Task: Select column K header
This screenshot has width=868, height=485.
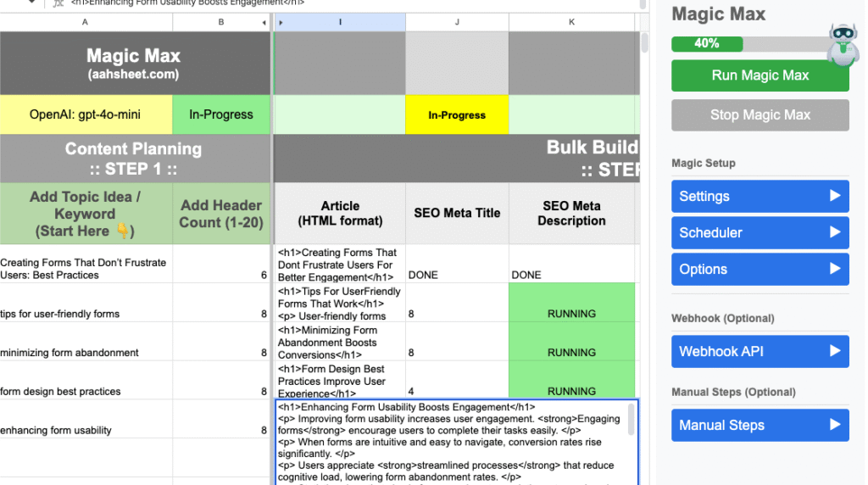Action: click(x=571, y=22)
